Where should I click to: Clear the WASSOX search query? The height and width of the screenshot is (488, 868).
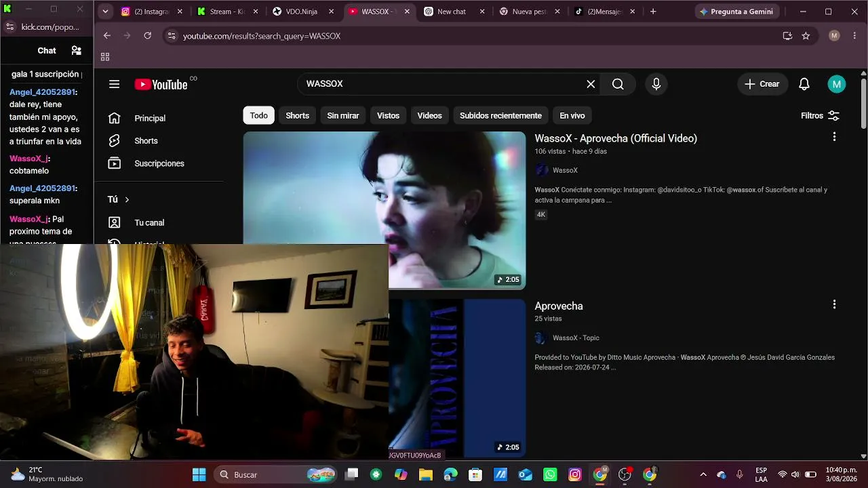(x=591, y=84)
